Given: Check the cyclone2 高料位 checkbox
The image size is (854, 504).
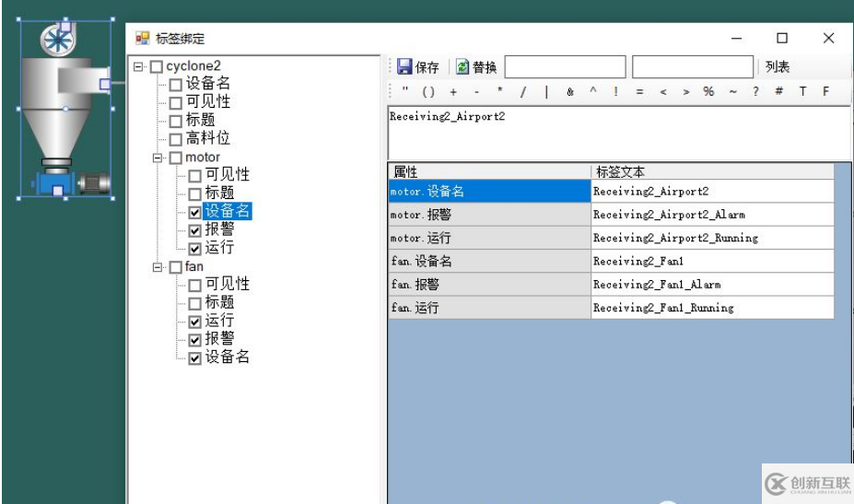Looking at the screenshot, I should click(175, 139).
